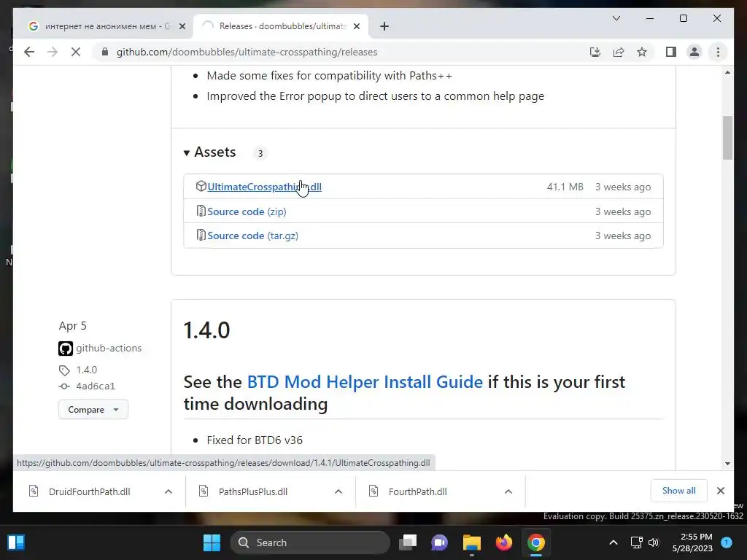747x560 pixels.
Task: Show all downloads
Action: (x=678, y=491)
